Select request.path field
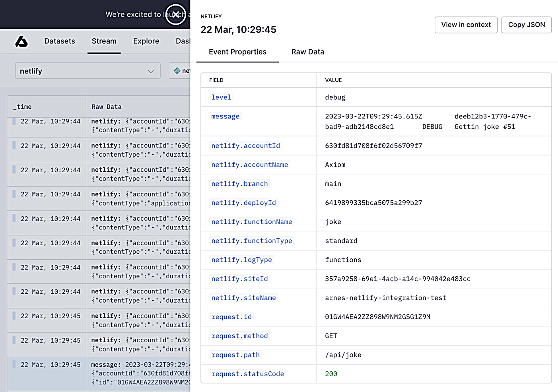 pos(235,355)
